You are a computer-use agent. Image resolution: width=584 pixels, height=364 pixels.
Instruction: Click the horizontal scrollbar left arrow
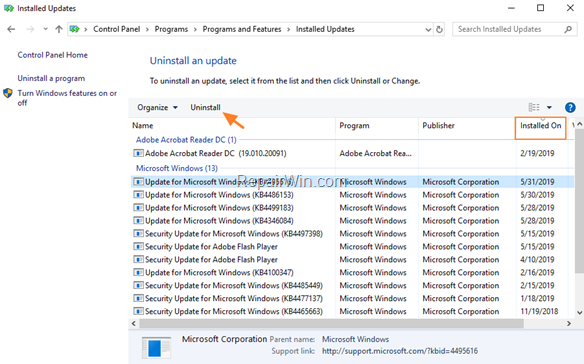click(x=134, y=324)
